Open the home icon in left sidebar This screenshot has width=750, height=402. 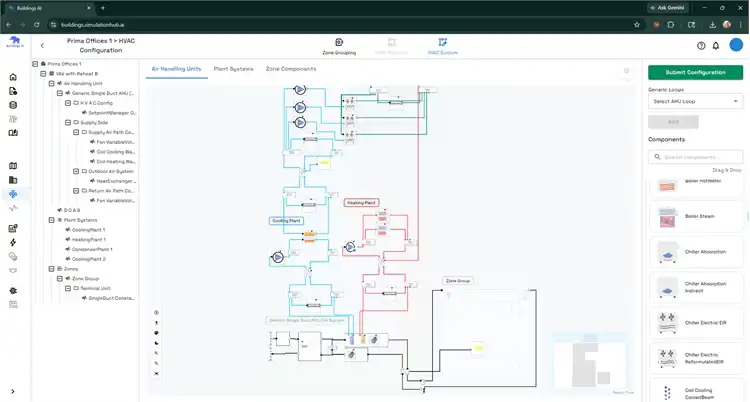click(13, 77)
